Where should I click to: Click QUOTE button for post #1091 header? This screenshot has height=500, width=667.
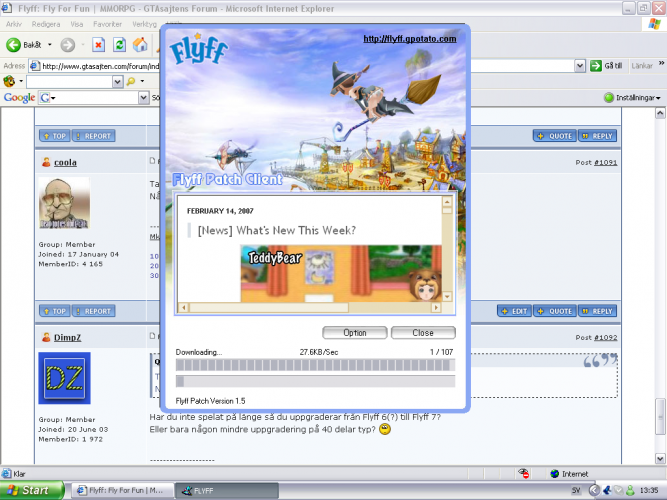coord(555,136)
